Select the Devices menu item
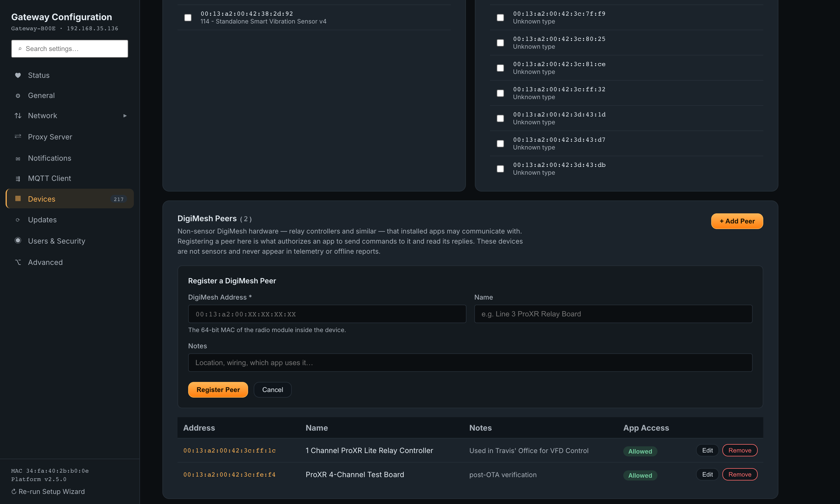 click(x=70, y=199)
